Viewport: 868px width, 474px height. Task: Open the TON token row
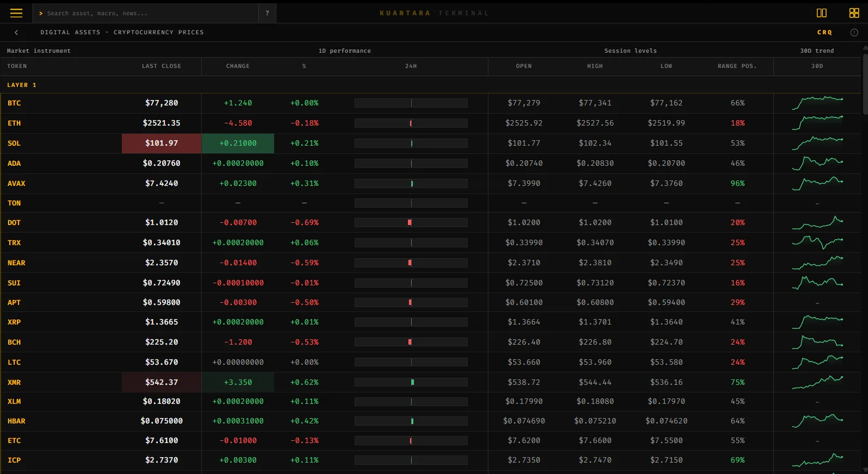(x=430, y=203)
